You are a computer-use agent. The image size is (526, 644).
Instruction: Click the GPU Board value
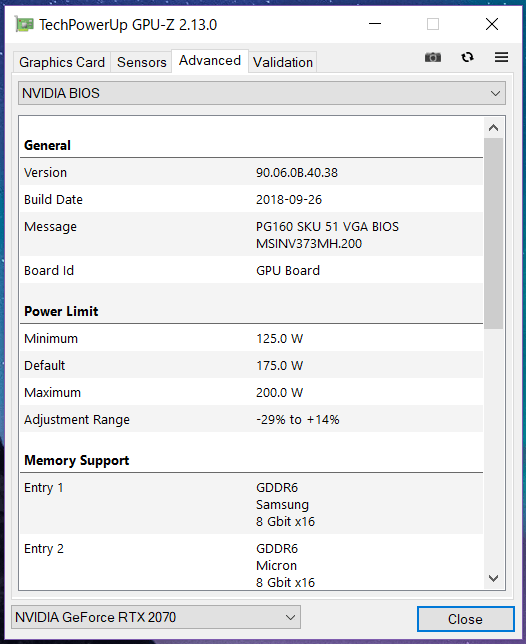point(288,271)
